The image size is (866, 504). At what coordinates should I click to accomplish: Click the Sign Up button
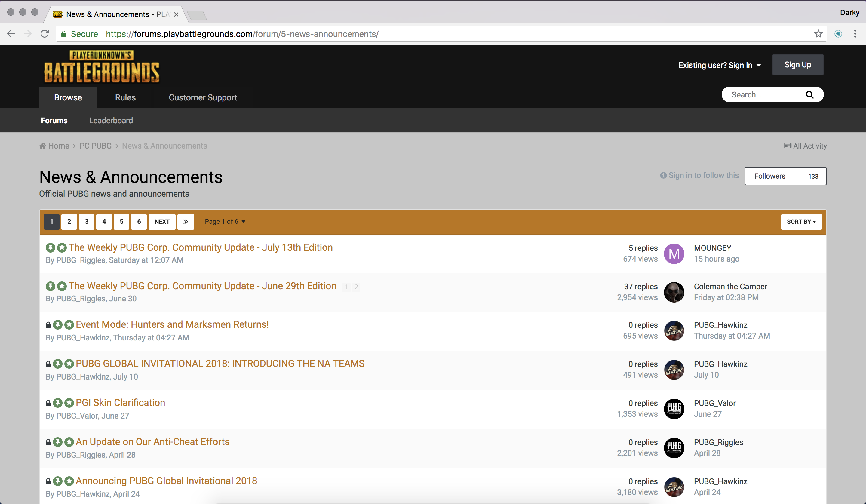pyautogui.click(x=798, y=65)
